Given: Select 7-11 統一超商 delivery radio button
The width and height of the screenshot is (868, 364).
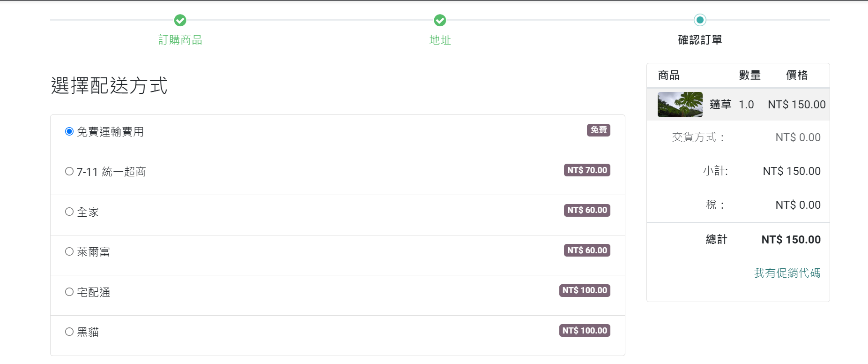Looking at the screenshot, I should (x=69, y=172).
